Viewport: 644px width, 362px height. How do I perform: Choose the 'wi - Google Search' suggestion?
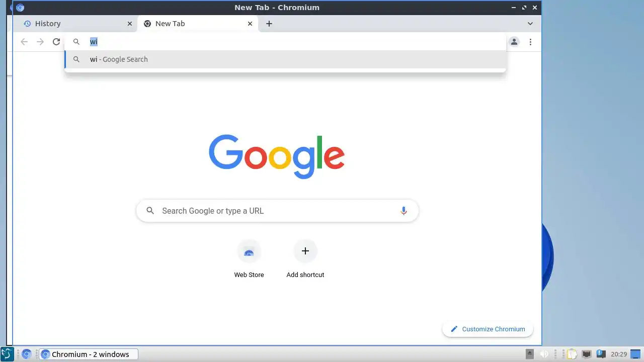(x=285, y=59)
